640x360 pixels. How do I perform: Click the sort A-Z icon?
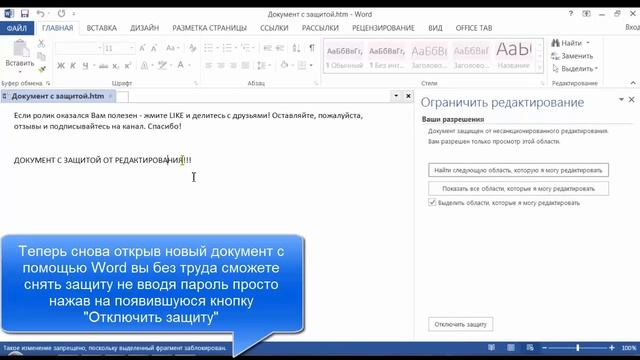pos(296,48)
